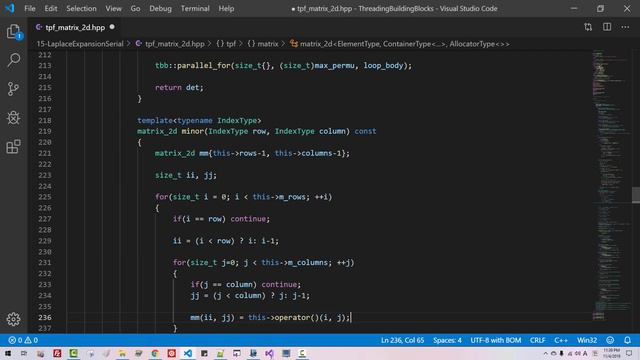
Task: Click Task View icon on taskbar
Action: click(24, 353)
